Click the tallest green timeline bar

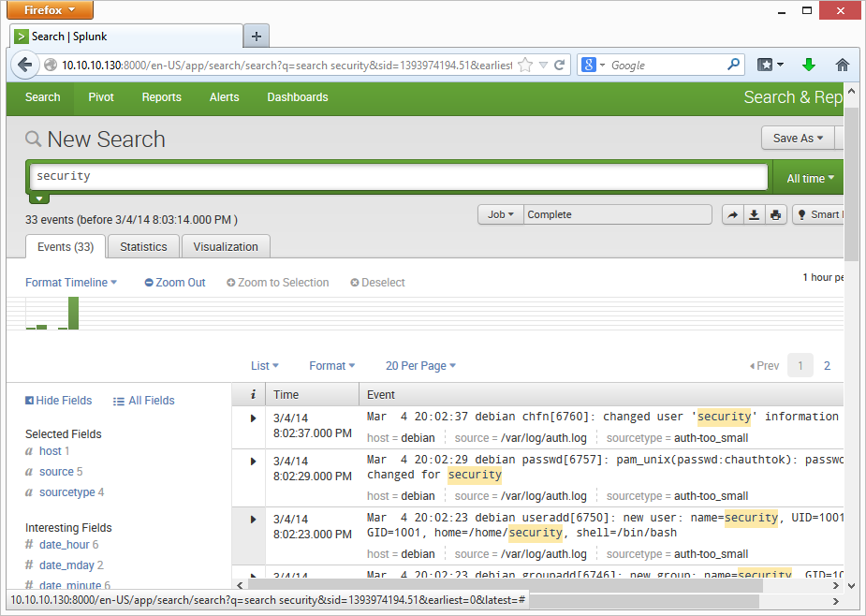(x=73, y=314)
